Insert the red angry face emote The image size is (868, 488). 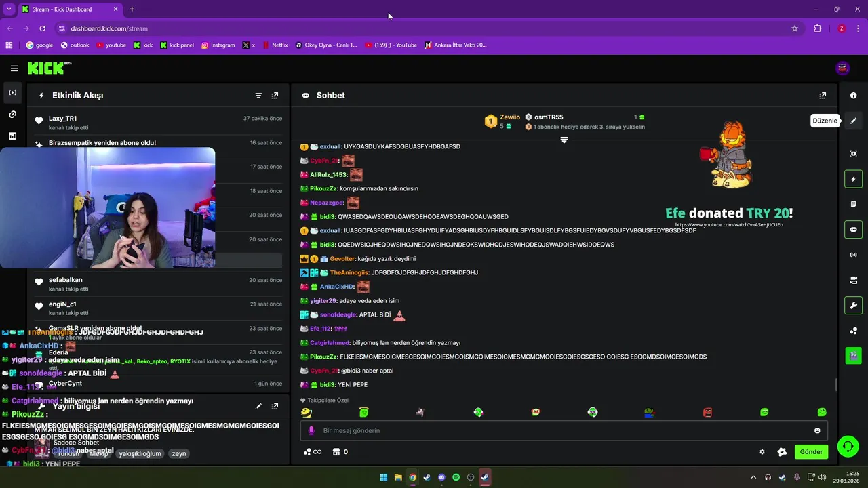[x=708, y=412]
